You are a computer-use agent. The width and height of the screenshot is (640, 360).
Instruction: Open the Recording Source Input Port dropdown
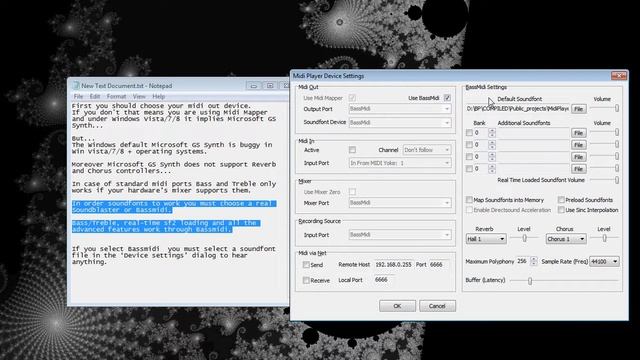pos(400,235)
